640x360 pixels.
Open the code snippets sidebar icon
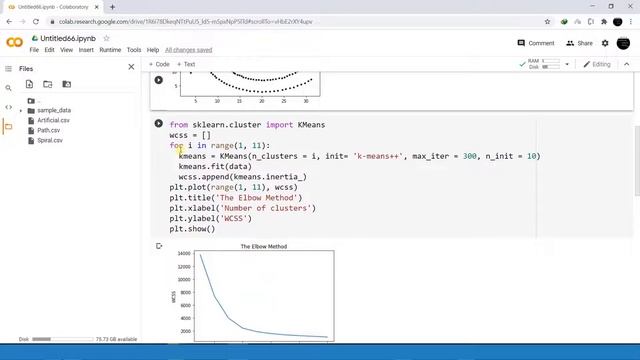(x=8, y=107)
